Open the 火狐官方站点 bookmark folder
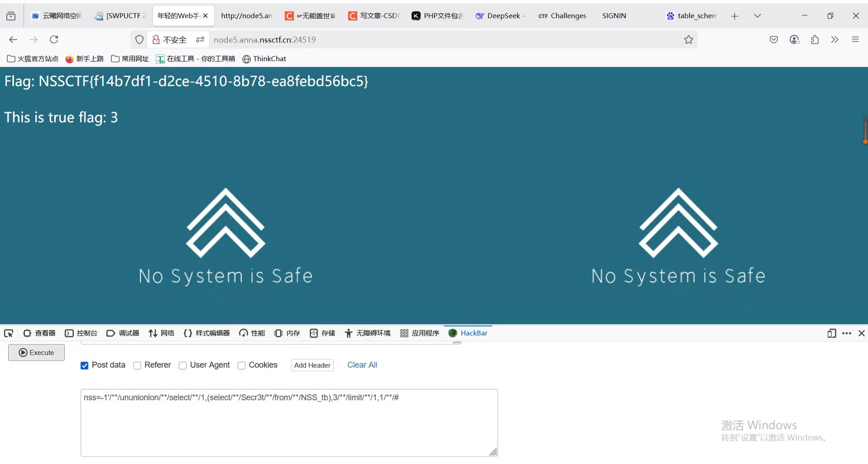 (x=33, y=59)
